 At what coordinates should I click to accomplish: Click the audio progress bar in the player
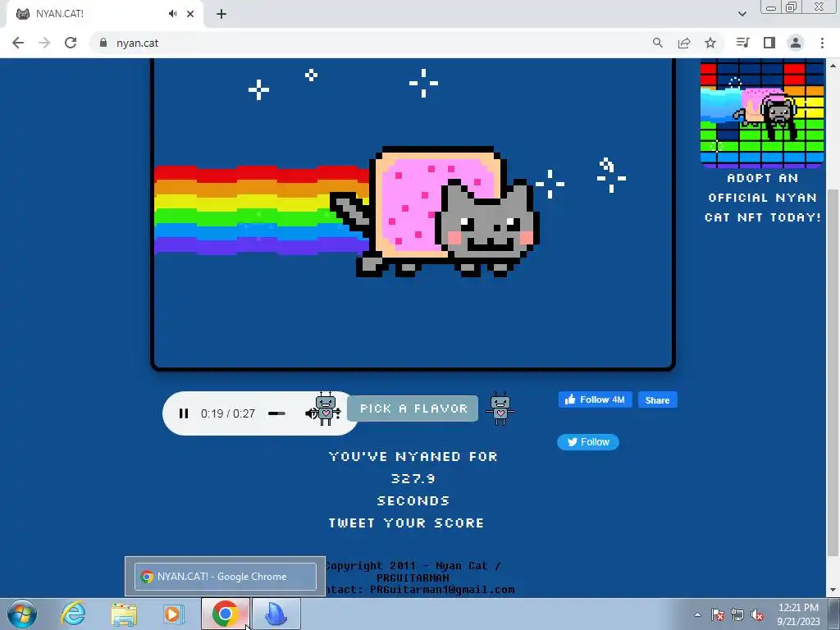[277, 413]
